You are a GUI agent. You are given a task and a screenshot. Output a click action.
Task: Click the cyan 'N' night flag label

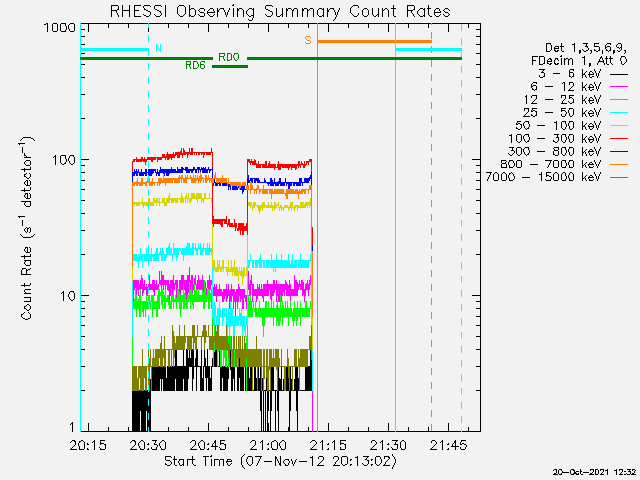[x=158, y=49]
